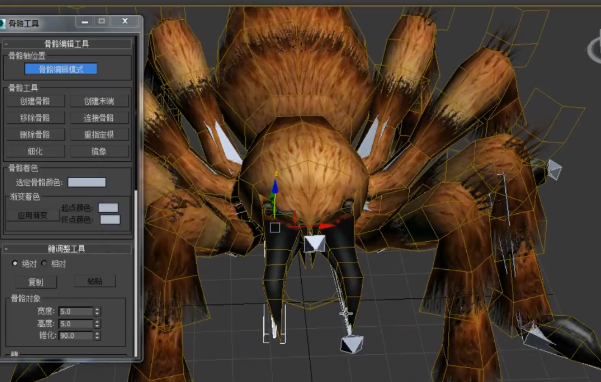
Task: Click the 骨骼对象 group label
Action: pyautogui.click(x=26, y=298)
